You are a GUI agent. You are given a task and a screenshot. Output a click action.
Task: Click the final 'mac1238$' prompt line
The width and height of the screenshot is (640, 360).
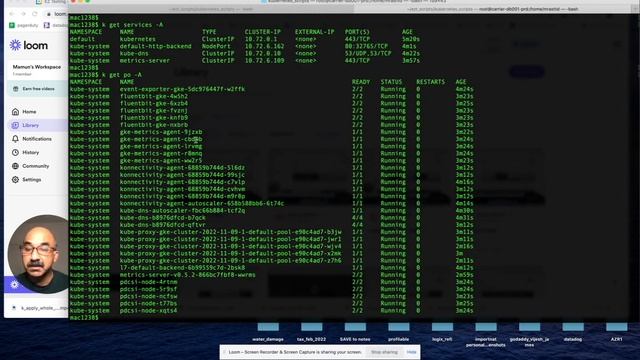pos(84,318)
